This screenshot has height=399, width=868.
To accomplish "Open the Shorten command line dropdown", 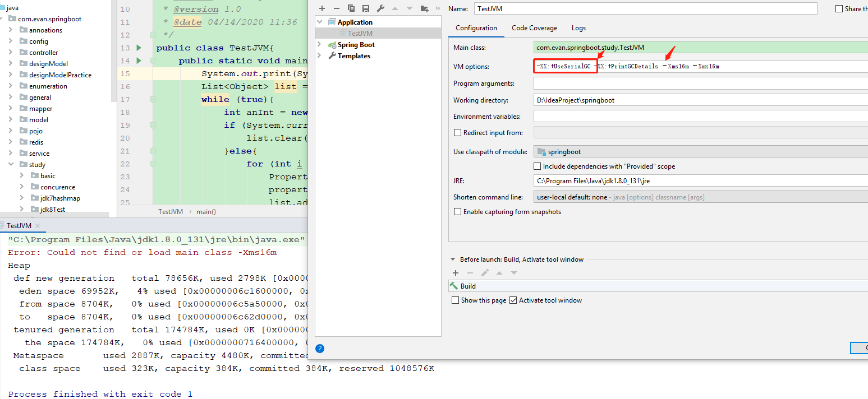I will click(x=701, y=197).
